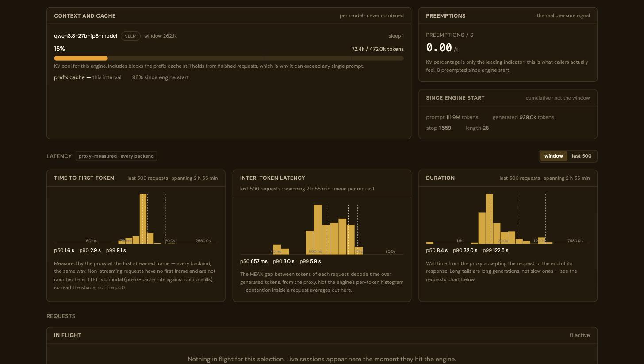Click the duration p99 122.5 s value

point(495,250)
